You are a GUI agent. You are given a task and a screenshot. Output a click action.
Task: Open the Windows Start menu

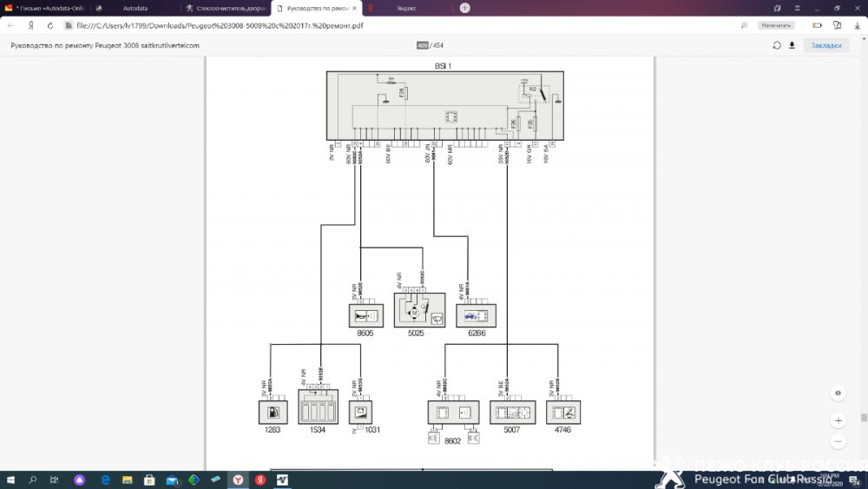point(11,479)
